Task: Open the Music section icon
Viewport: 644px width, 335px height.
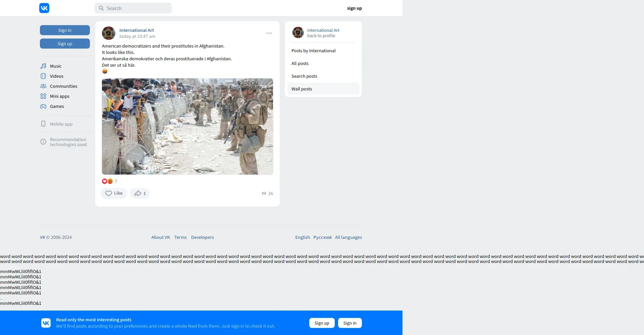Action: [x=43, y=66]
